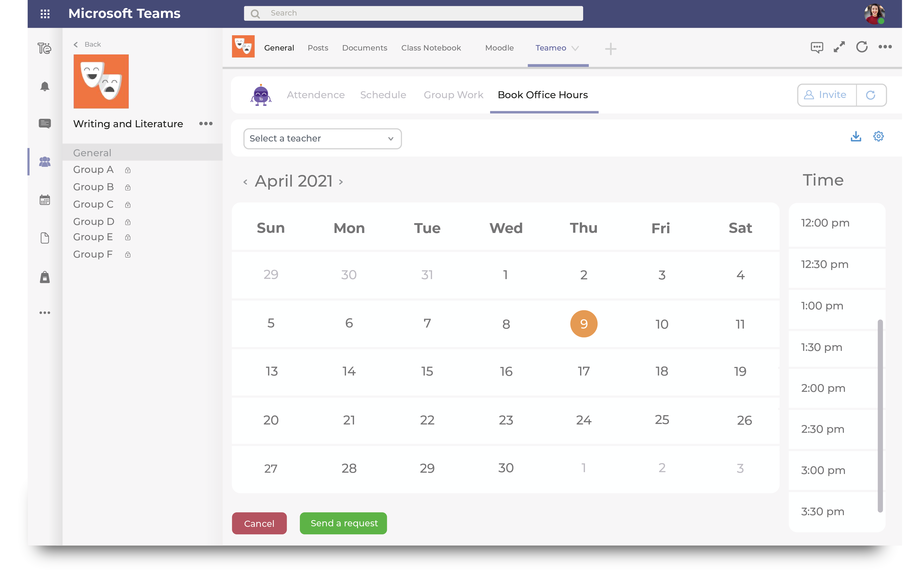918x588 pixels.
Task: Open the Activity bell icon in sidebar
Action: click(45, 86)
